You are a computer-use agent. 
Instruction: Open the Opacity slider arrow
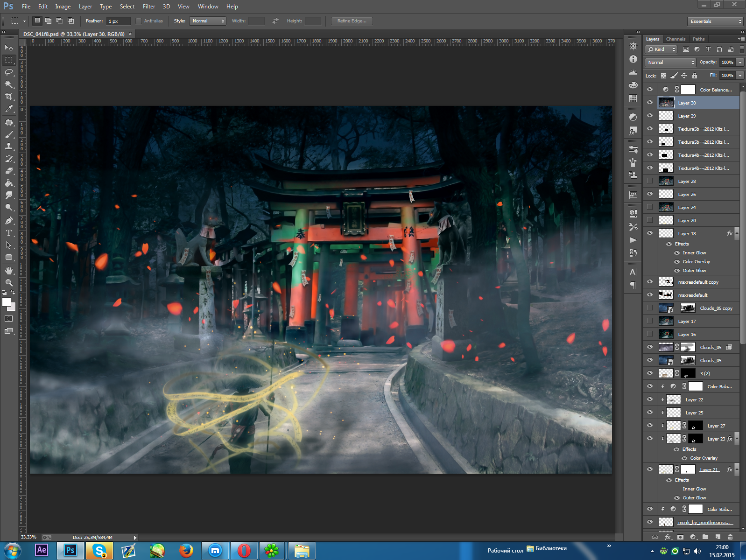point(740,63)
